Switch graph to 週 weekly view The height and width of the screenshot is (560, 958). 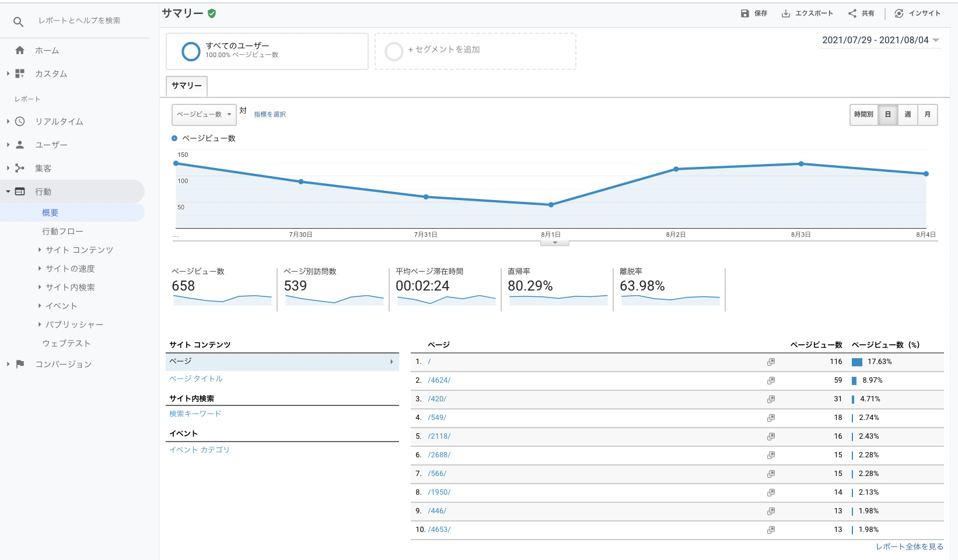(x=907, y=114)
